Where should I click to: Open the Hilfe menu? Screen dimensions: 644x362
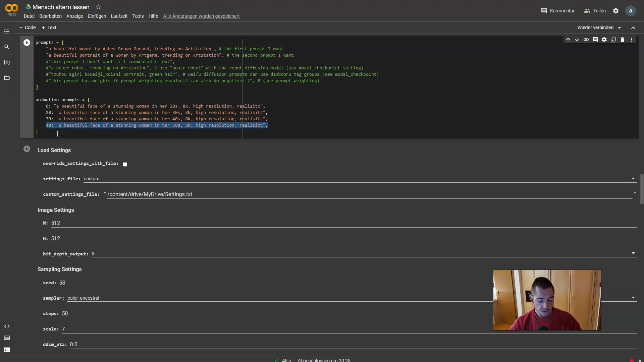pos(153,16)
